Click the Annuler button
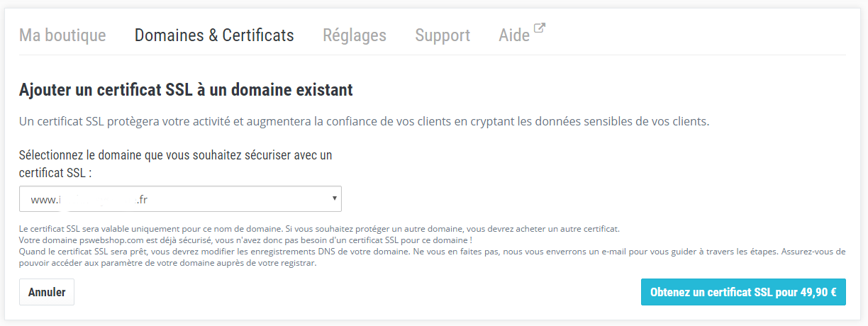 coord(47,292)
